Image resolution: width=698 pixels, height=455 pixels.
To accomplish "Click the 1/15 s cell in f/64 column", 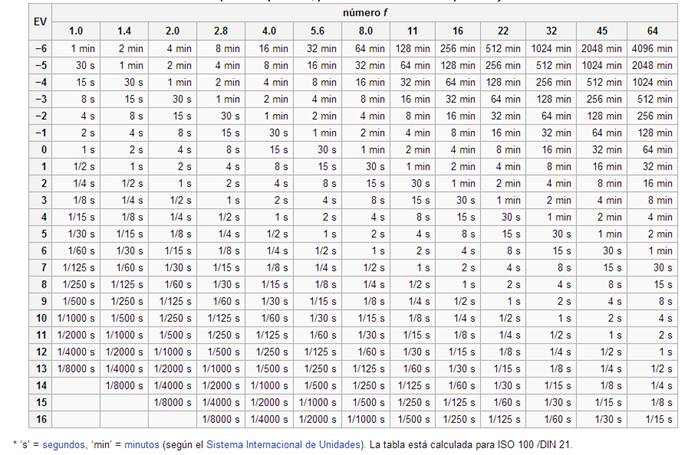I will [x=653, y=421].
